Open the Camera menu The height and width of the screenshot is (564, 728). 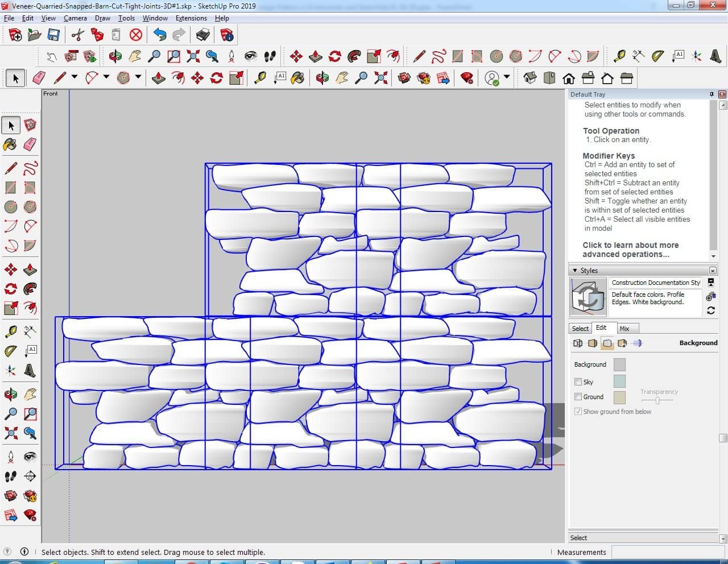click(x=75, y=18)
